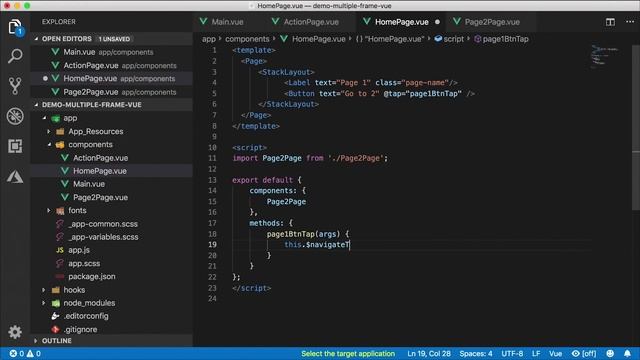Image resolution: width=640 pixels, height=360 pixels.
Task: Open the editor More Actions menu
Action: click(x=630, y=22)
